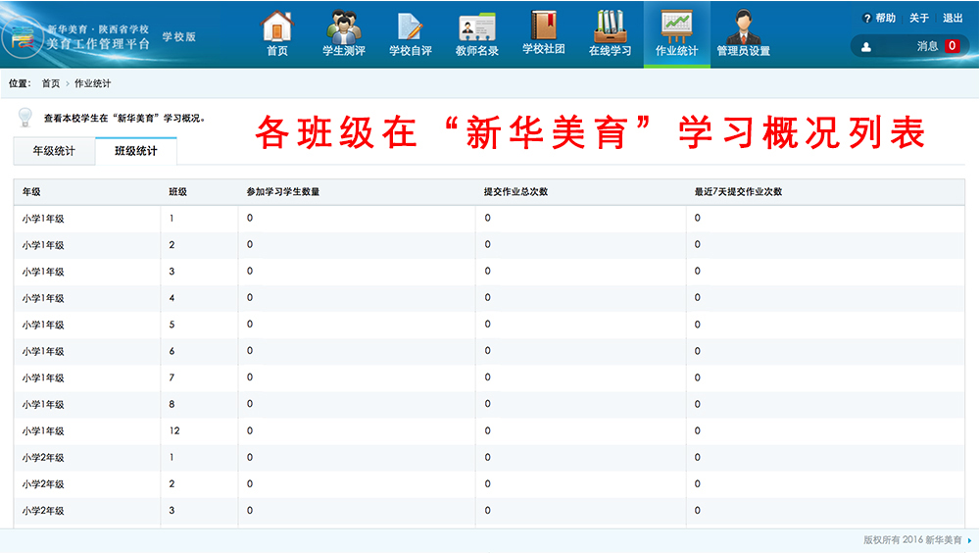The height and width of the screenshot is (553, 980).
Task: Open 教师名录 teacher directory icon
Action: 477,26
